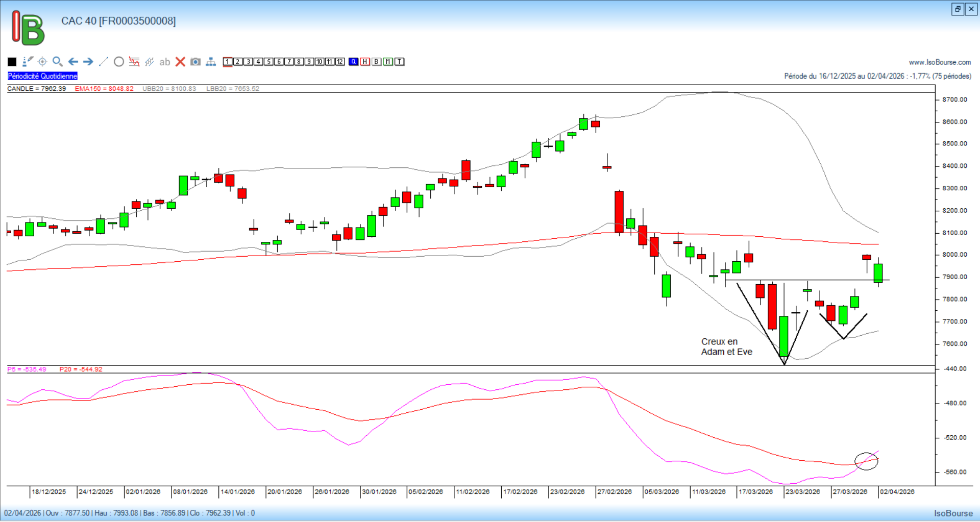The image size is (980, 522).
Task: Toggle the green M periodicity button
Action: point(388,62)
